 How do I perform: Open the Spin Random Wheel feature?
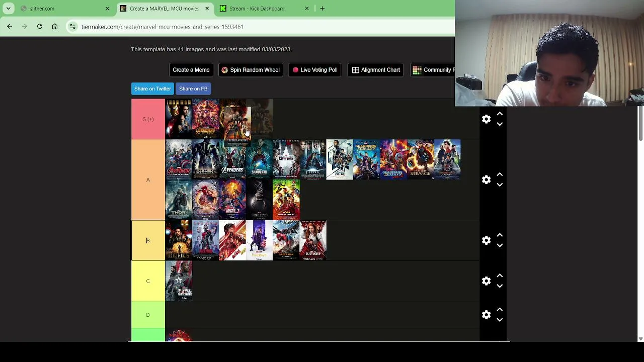tap(251, 70)
